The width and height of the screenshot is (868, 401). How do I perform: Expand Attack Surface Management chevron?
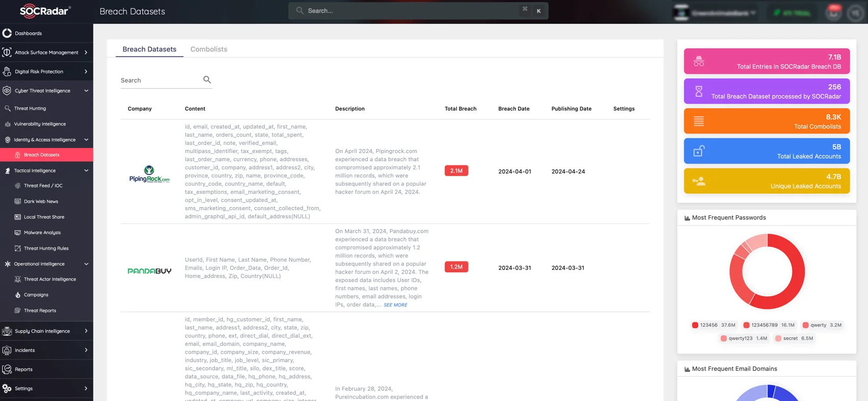86,53
